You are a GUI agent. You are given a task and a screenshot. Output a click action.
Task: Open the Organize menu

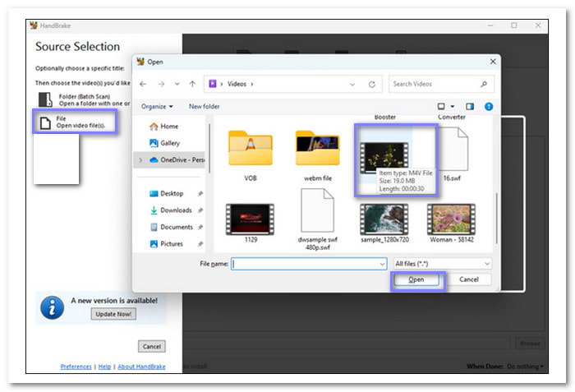point(157,107)
